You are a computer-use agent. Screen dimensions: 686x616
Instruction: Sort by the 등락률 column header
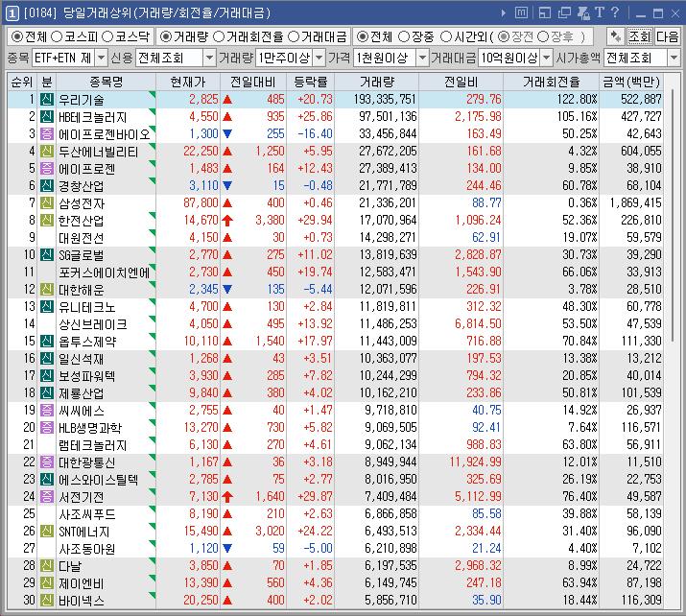coord(311,82)
